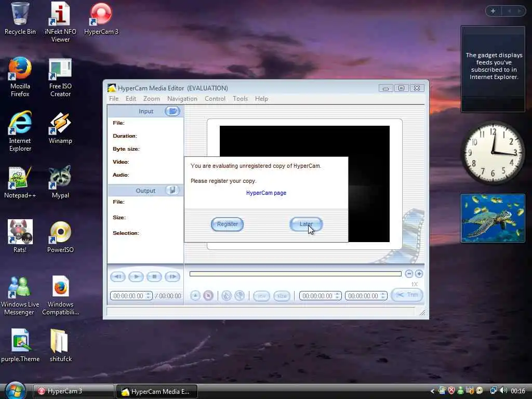
Task: Click the Windows Start orb
Action: [x=15, y=390]
